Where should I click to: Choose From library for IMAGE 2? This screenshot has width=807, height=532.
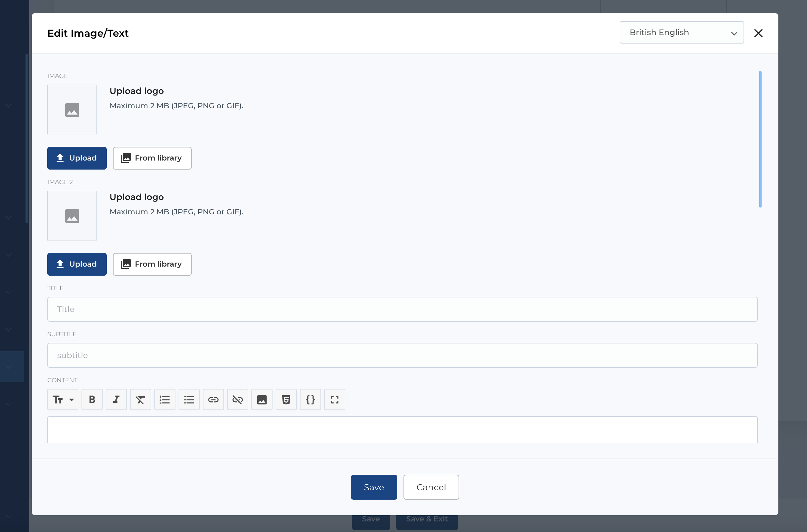point(152,264)
